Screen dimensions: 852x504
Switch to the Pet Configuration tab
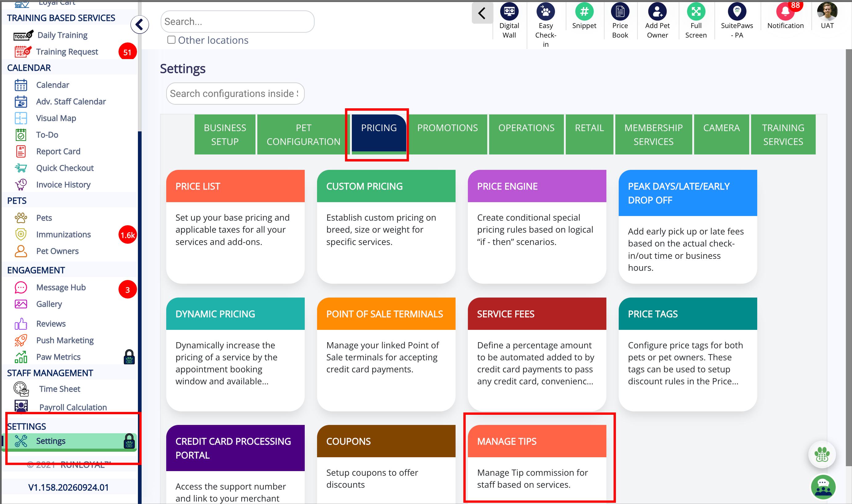pos(303,134)
